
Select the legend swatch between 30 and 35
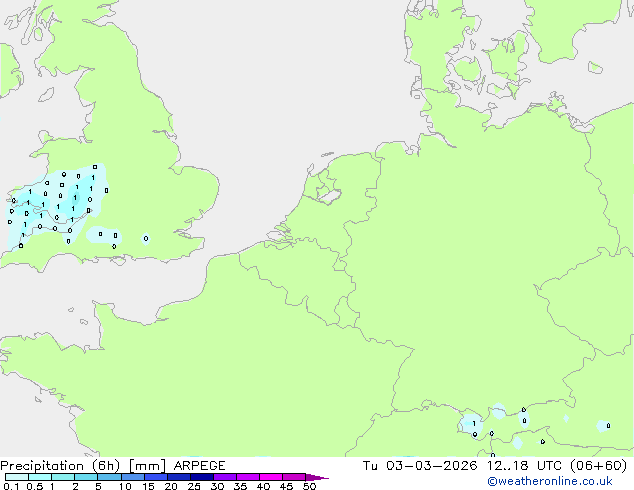(226, 478)
